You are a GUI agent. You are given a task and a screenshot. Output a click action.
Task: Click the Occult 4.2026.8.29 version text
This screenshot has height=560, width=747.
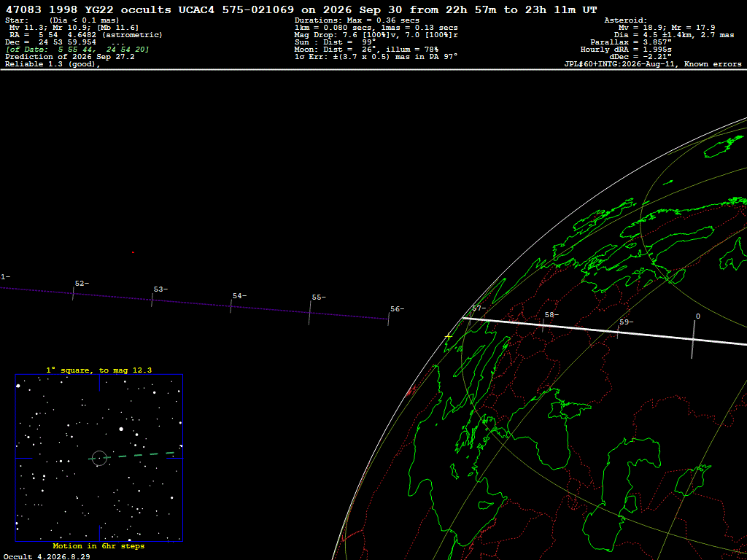click(47, 556)
